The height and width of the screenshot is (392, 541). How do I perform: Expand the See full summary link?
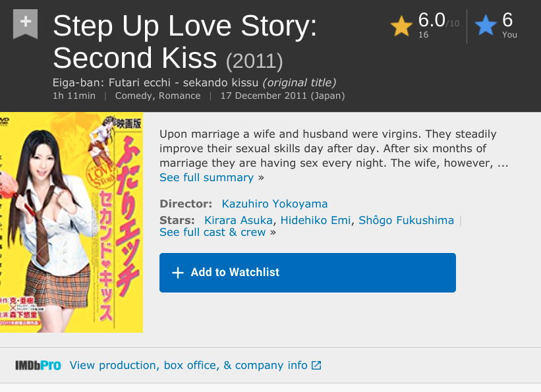[x=206, y=177]
